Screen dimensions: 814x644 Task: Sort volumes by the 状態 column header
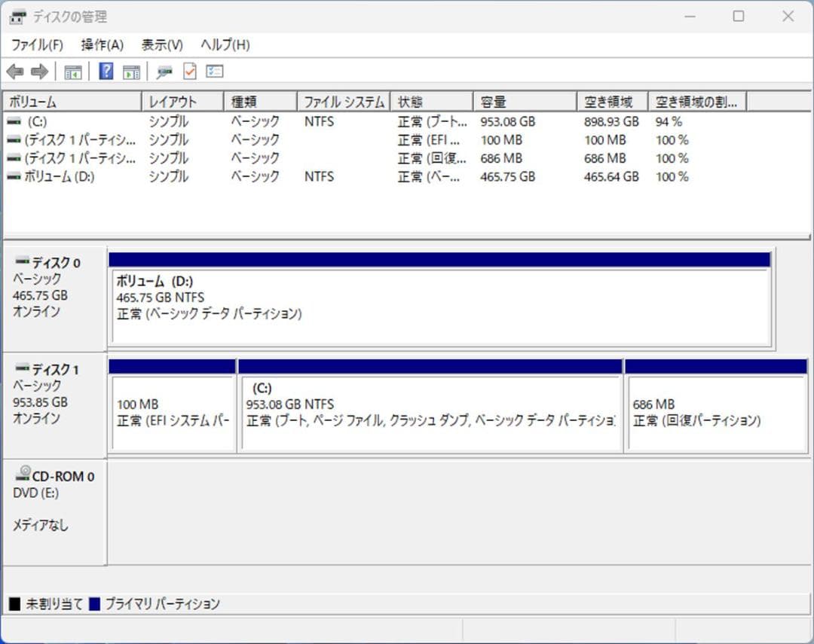click(409, 101)
